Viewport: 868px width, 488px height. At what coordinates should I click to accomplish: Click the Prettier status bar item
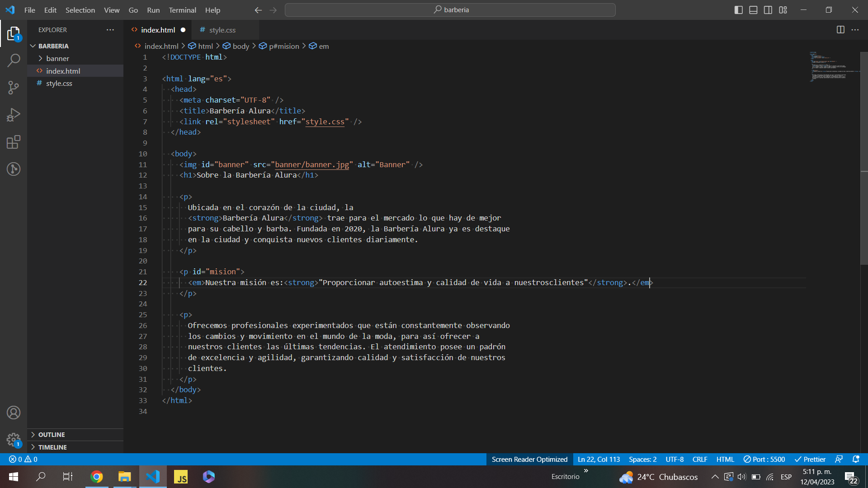point(810,459)
